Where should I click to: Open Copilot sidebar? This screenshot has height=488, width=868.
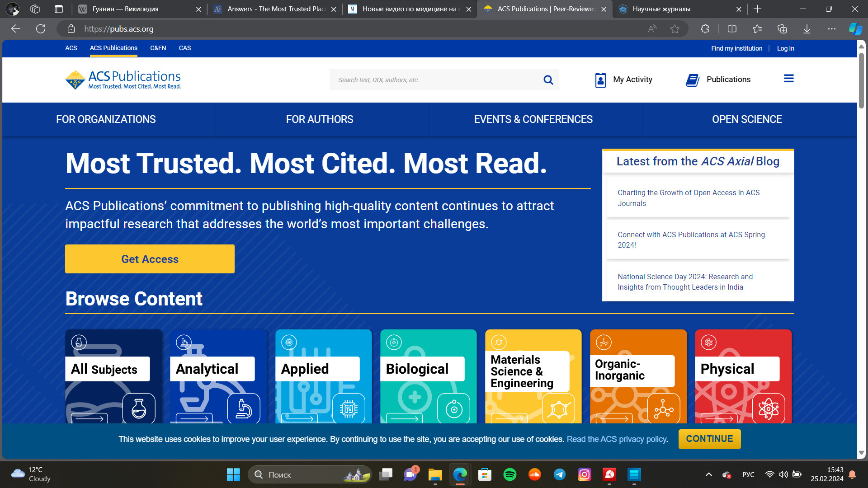[x=855, y=29]
